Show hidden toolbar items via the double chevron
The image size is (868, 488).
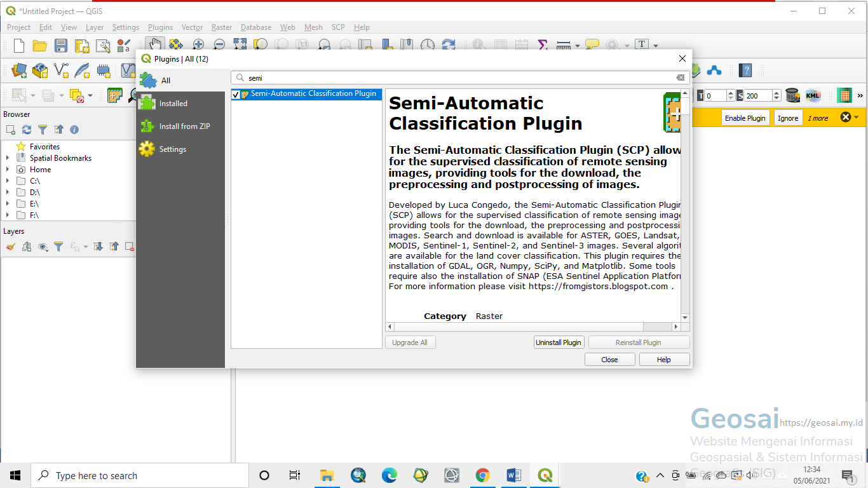point(860,96)
